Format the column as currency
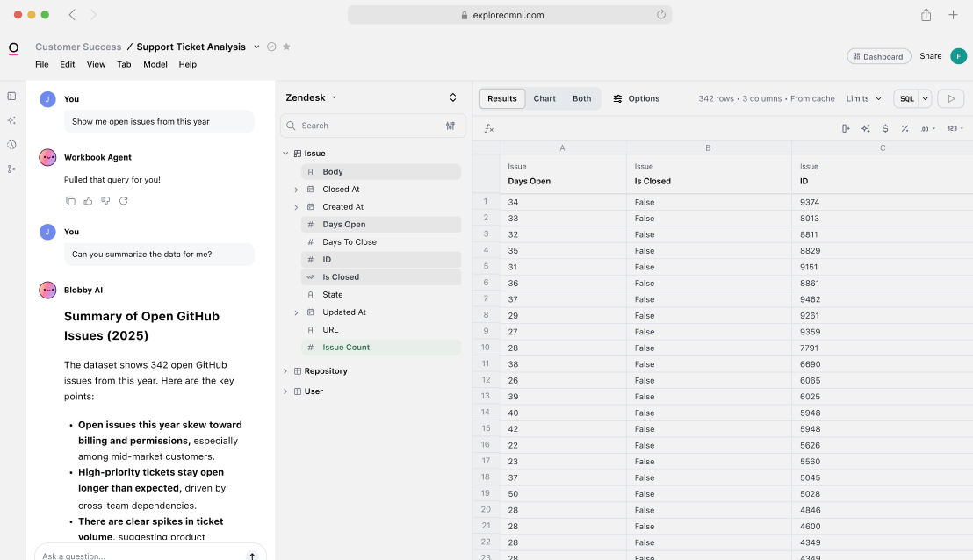Screen dimensions: 973x560 884,128
